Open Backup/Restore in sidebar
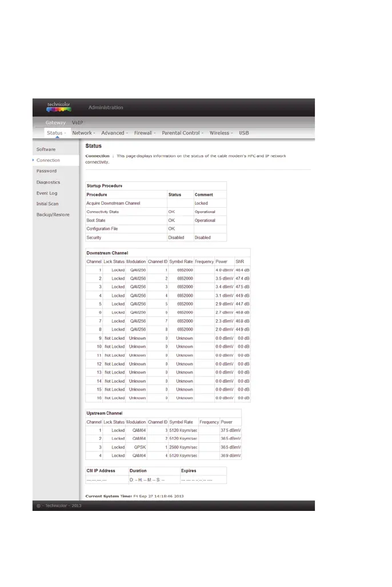This screenshot has height=587, width=392. click(x=53, y=215)
